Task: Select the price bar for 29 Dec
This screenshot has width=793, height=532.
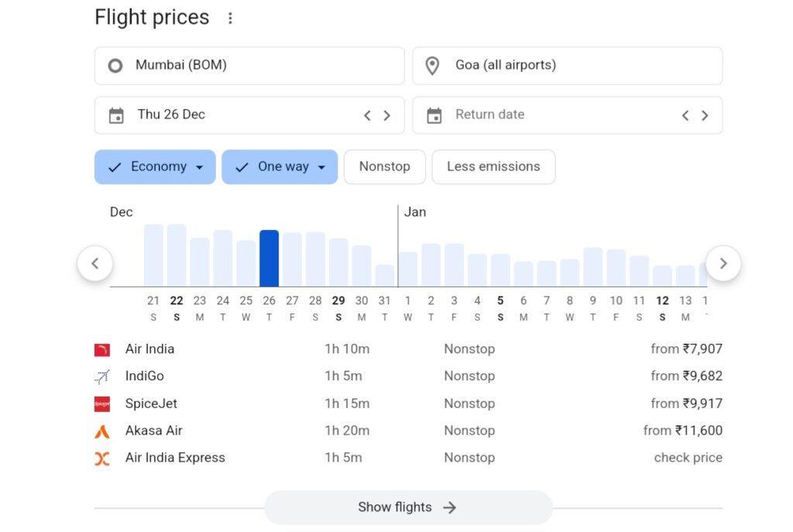Action: tap(338, 263)
